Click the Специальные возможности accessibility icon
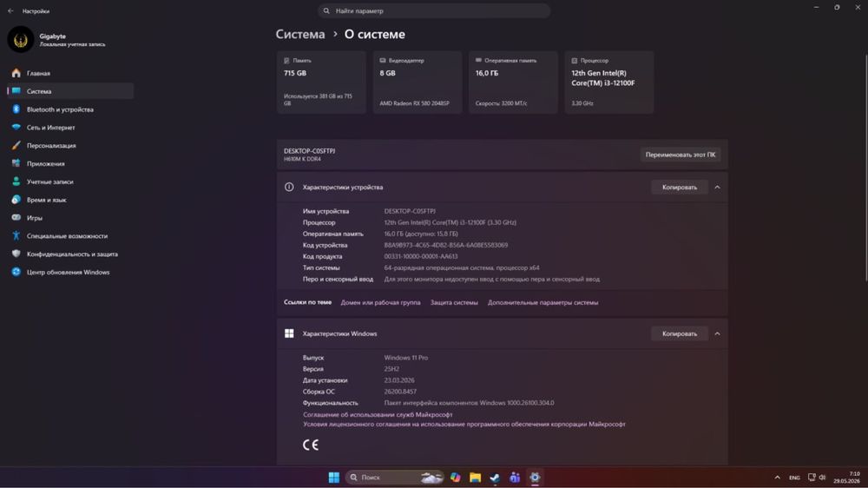Viewport: 868px width, 488px height. [x=16, y=235]
